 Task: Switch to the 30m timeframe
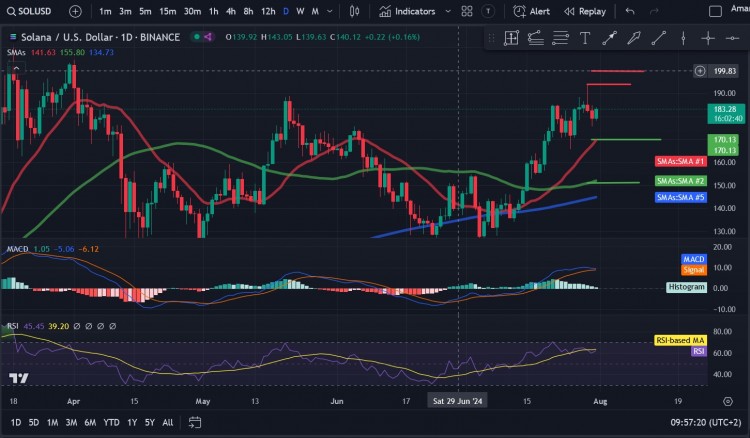tap(192, 11)
